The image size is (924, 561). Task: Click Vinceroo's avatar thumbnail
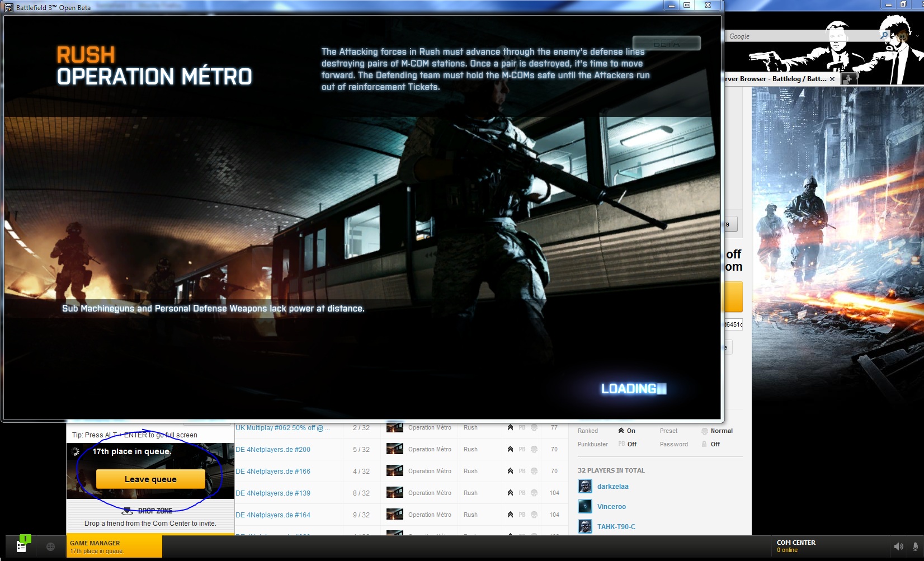(x=585, y=506)
